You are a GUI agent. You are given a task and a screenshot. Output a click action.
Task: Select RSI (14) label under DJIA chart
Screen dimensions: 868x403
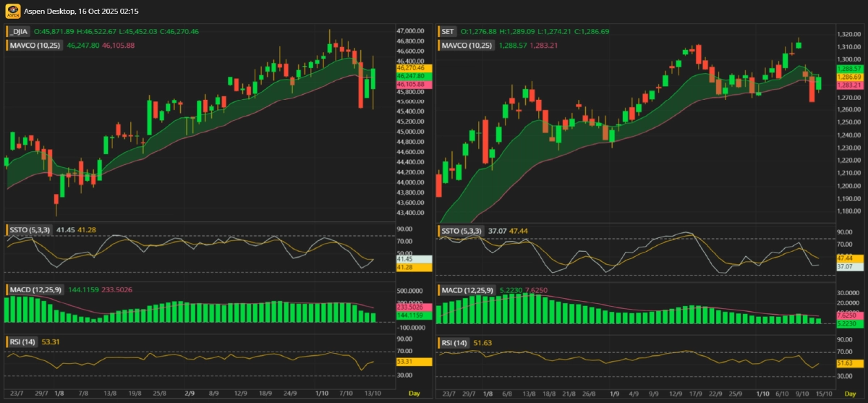click(x=22, y=342)
